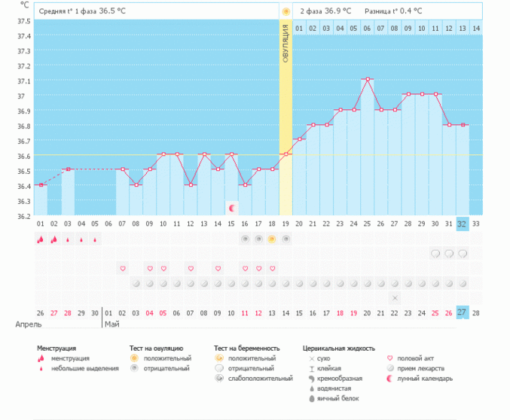Select the menstruation icon under cycle day 01
Viewport: 510px width, 420px height.
(x=40, y=239)
